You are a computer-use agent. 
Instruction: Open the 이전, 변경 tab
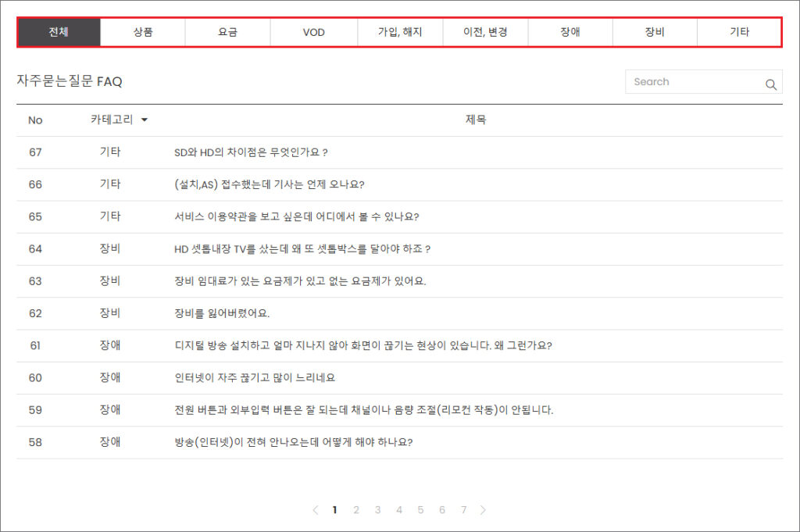pyautogui.click(x=485, y=32)
